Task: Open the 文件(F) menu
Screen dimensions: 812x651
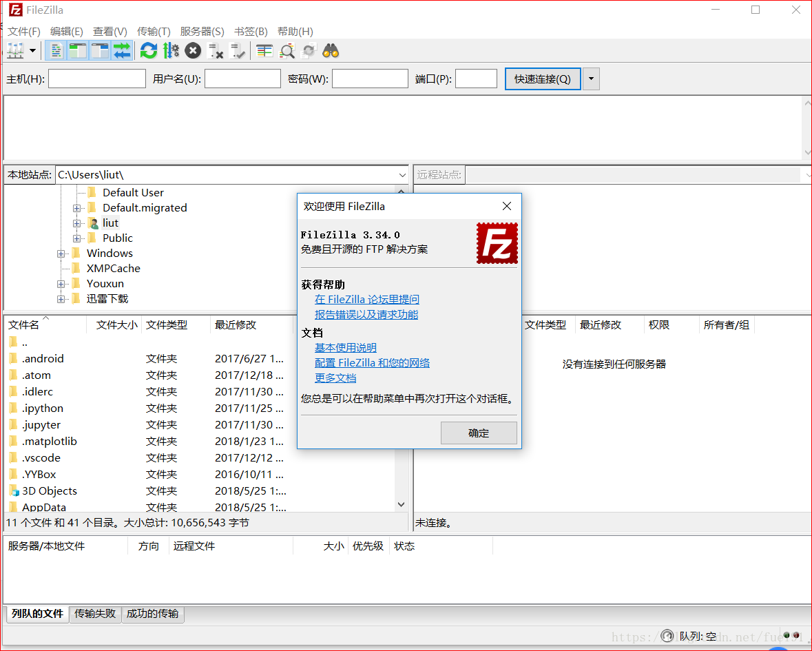Action: (24, 32)
